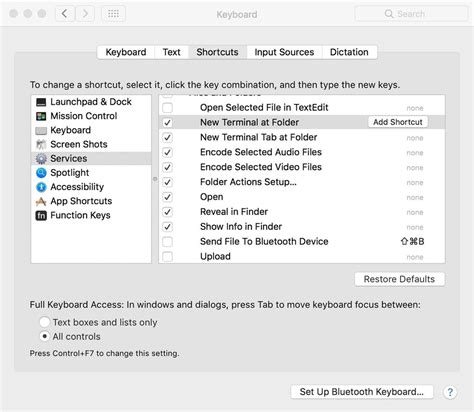The image size is (474, 412).
Task: Click the pane divider handle between lists
Action: pyautogui.click(x=155, y=179)
